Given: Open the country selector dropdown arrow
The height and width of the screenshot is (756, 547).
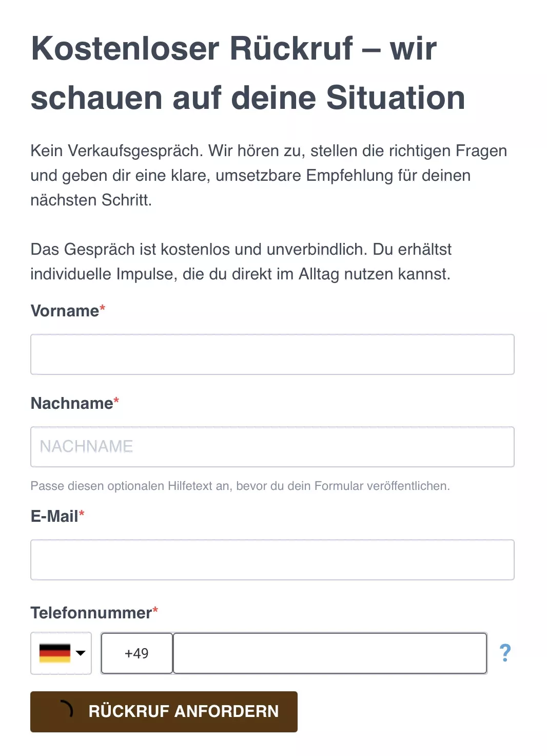Looking at the screenshot, I should (x=81, y=653).
